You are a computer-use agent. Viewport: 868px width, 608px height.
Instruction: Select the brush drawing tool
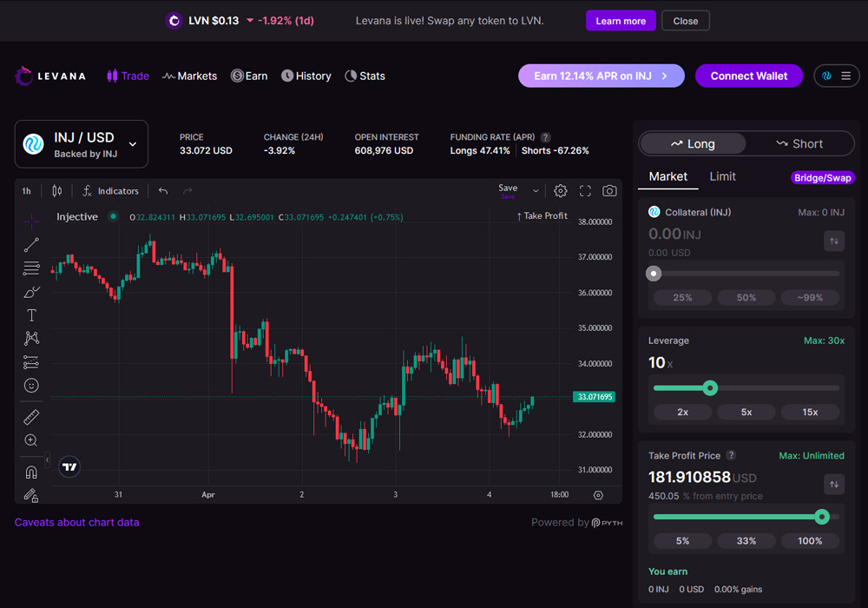pos(31,292)
